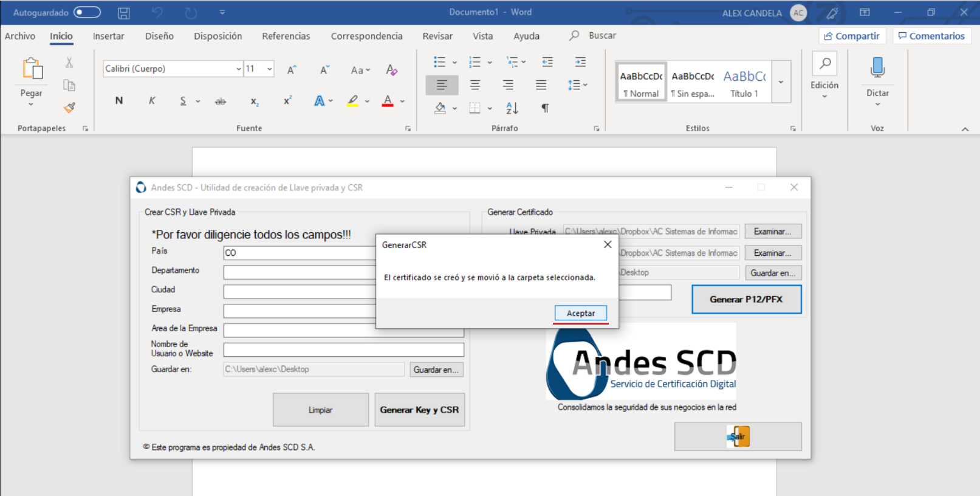Collapse the ribbon with the chevron
Image resolution: width=980 pixels, height=496 pixels.
coord(965,129)
